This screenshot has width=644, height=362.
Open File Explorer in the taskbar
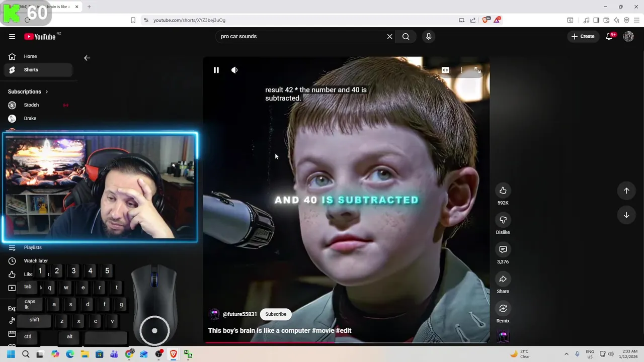click(x=85, y=354)
